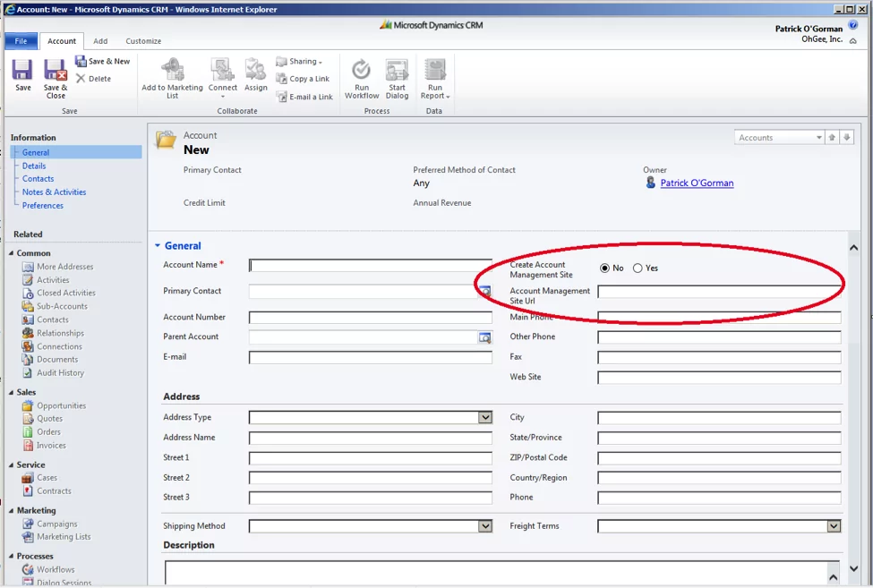Open Cases under Service
The height and width of the screenshot is (588, 873).
click(39, 477)
